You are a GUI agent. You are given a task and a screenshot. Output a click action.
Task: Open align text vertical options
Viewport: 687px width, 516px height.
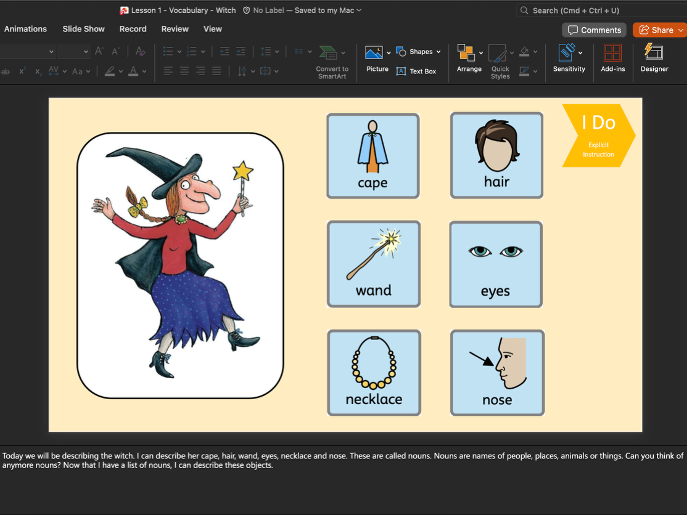[269, 71]
